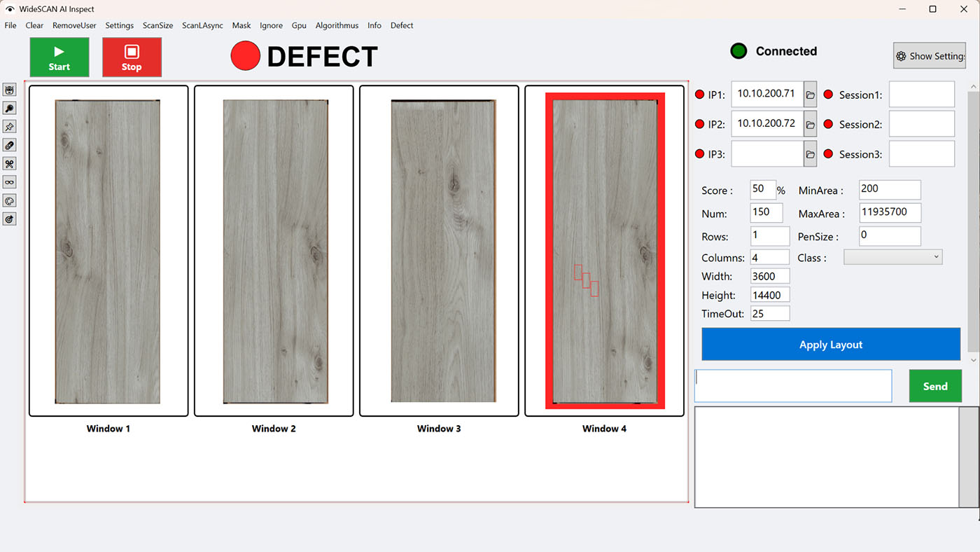Open folder browser next to IP2 field
The width and height of the screenshot is (980, 552).
pos(810,124)
